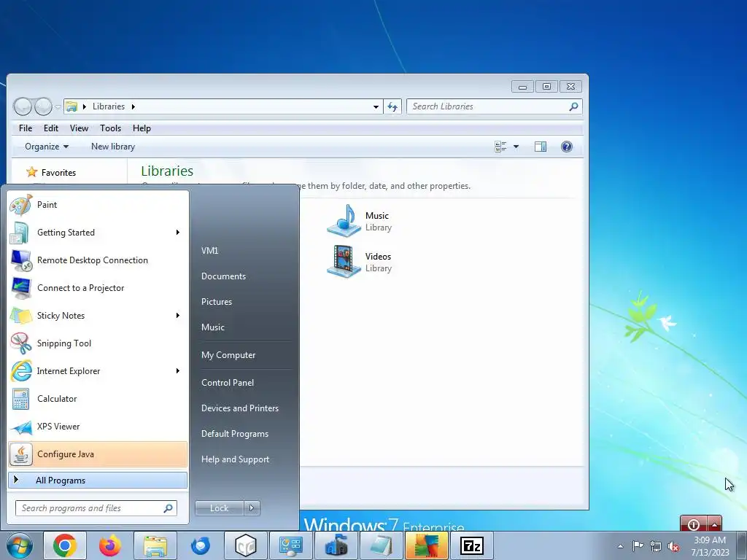
Task: Open Help and Support
Action: (235, 459)
